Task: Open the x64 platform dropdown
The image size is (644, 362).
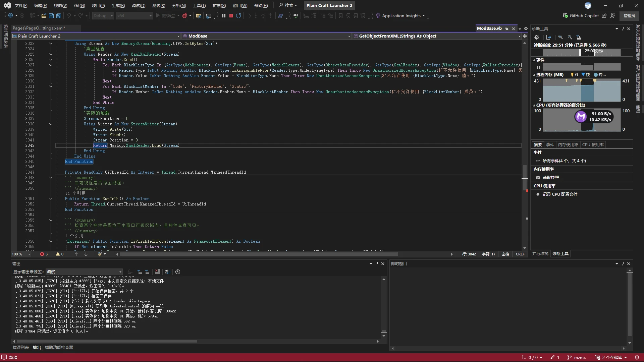Action: click(x=134, y=16)
